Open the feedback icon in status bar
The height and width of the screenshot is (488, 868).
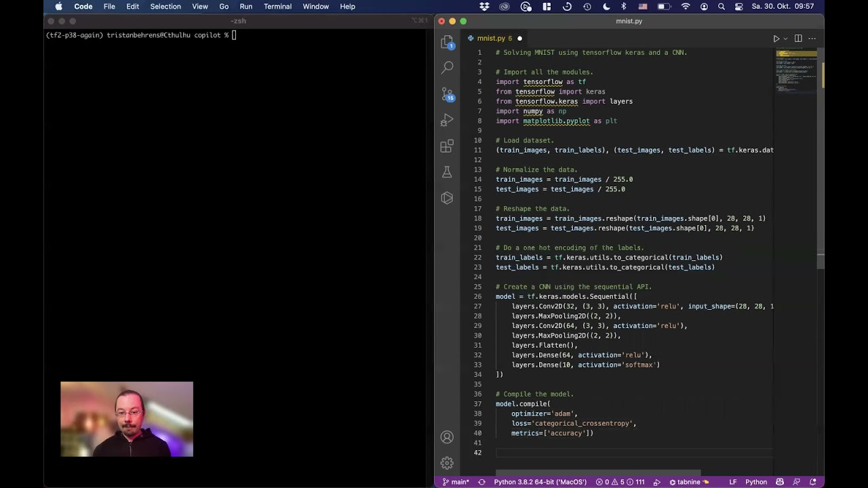coord(797,482)
